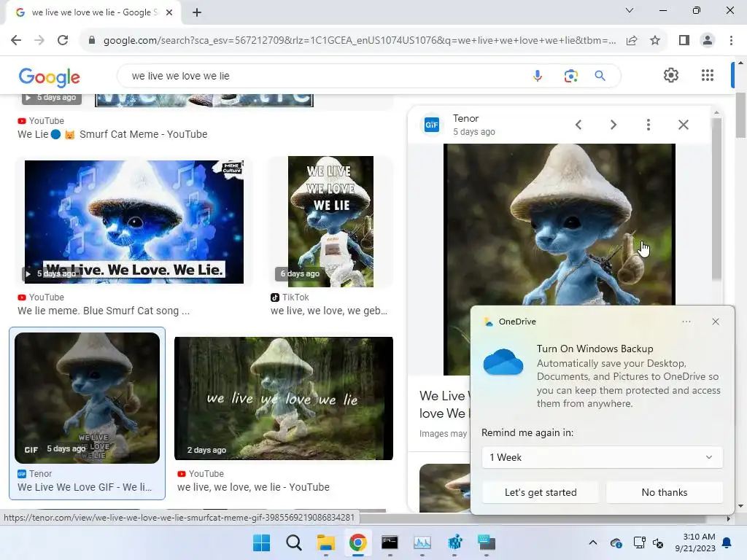This screenshot has width=747, height=560.
Task: Click the preview panel vertical scrollbar
Action: click(x=716, y=200)
